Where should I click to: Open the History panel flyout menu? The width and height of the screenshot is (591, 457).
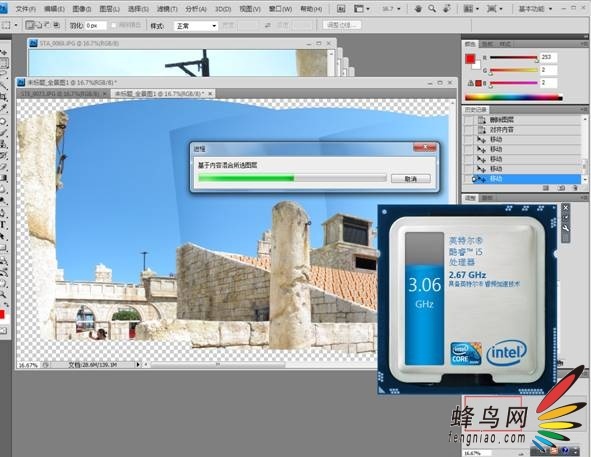(584, 110)
